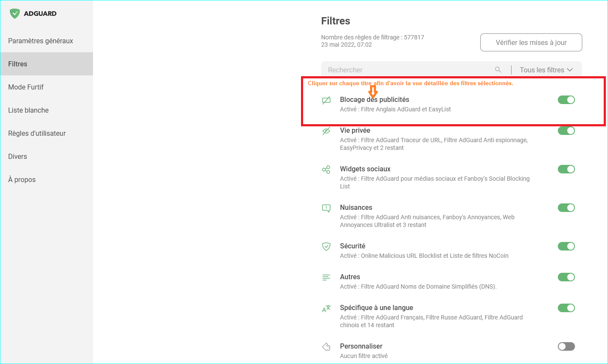This screenshot has height=364, width=608.
Task: Open the Tous les filtres dropdown
Action: click(546, 70)
